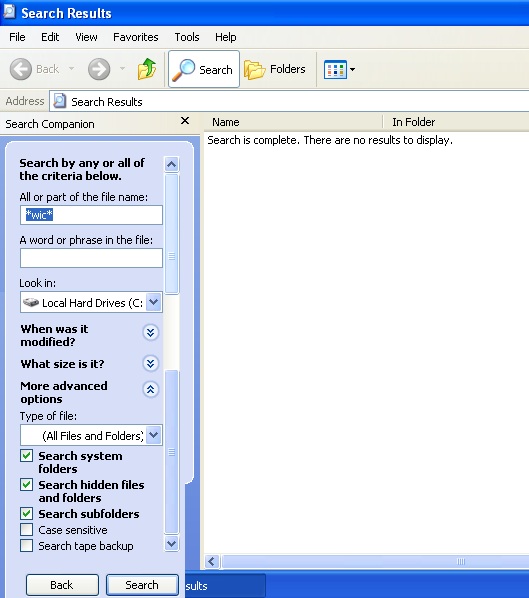Collapse More advanced options section

point(150,389)
